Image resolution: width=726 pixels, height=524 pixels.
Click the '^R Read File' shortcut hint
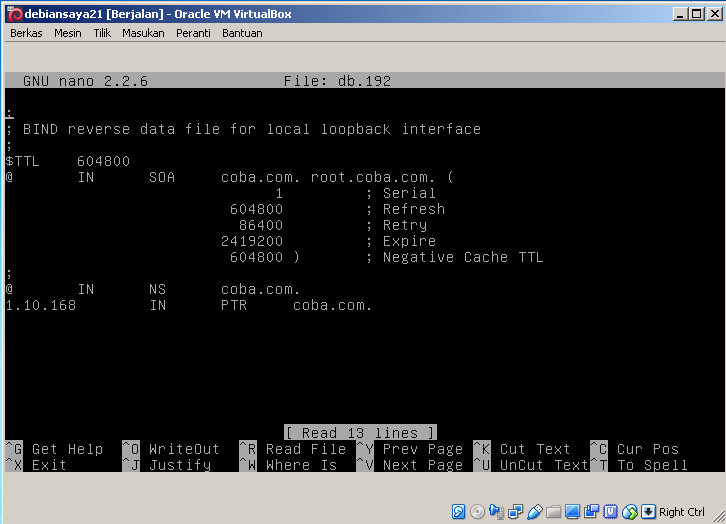[293, 449]
